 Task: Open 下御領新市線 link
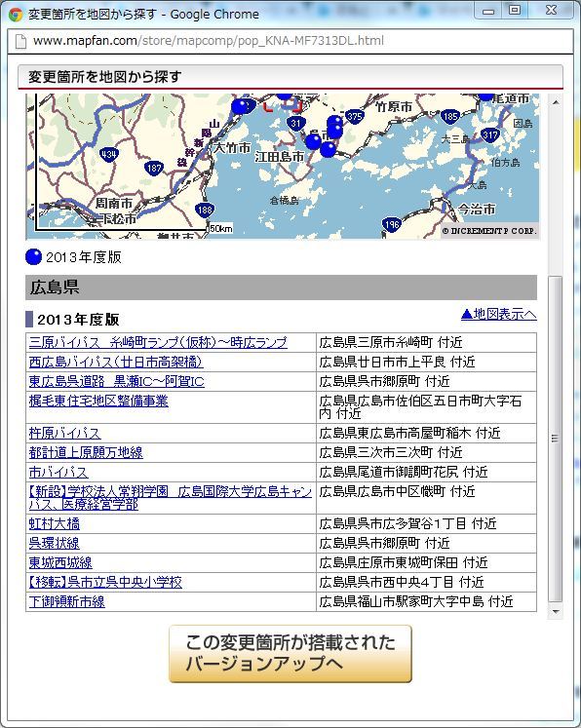point(67,601)
